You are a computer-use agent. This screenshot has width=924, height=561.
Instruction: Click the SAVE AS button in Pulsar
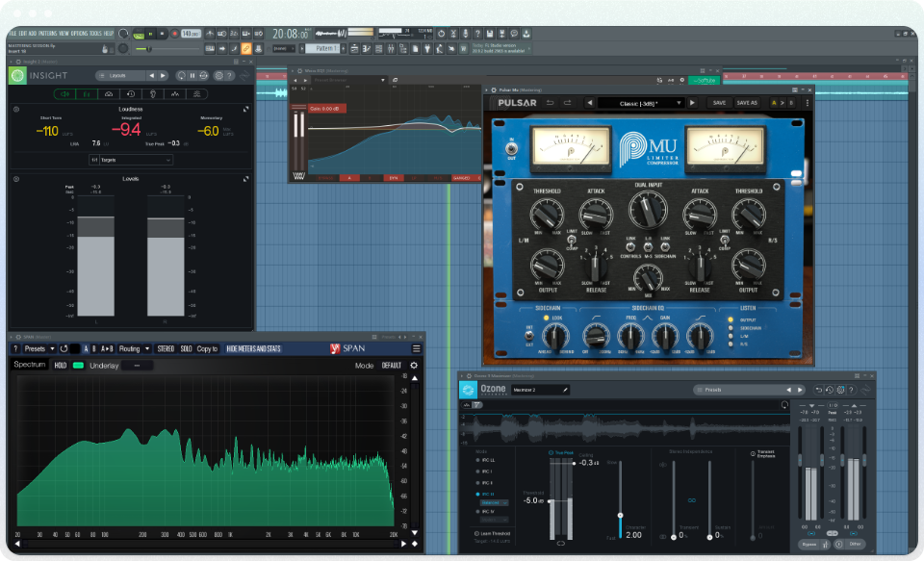click(x=747, y=102)
